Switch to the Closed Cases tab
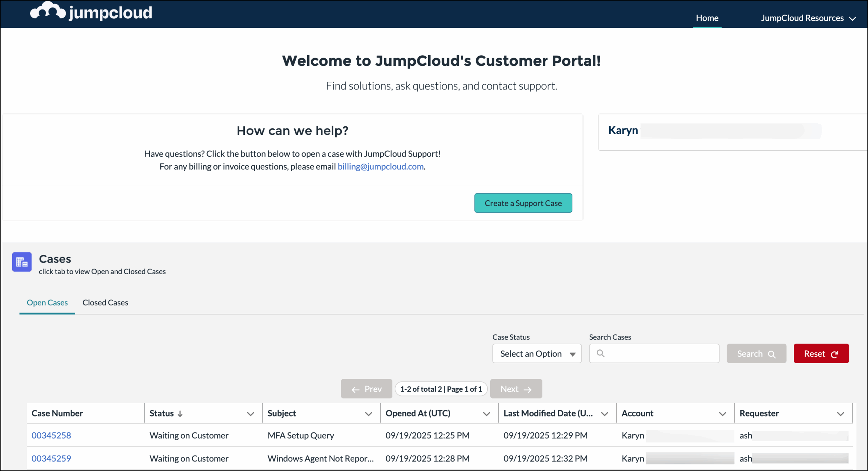Screen dimensions: 868x471 [x=105, y=303]
